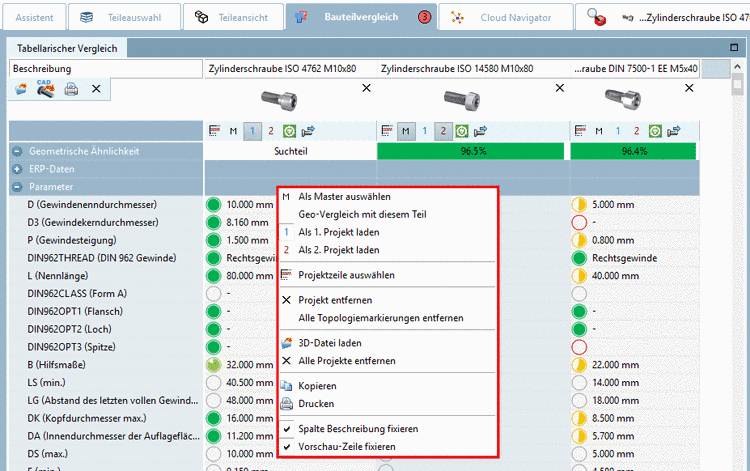Click the CAD export icon under Beschreibung

pyautogui.click(x=46, y=89)
